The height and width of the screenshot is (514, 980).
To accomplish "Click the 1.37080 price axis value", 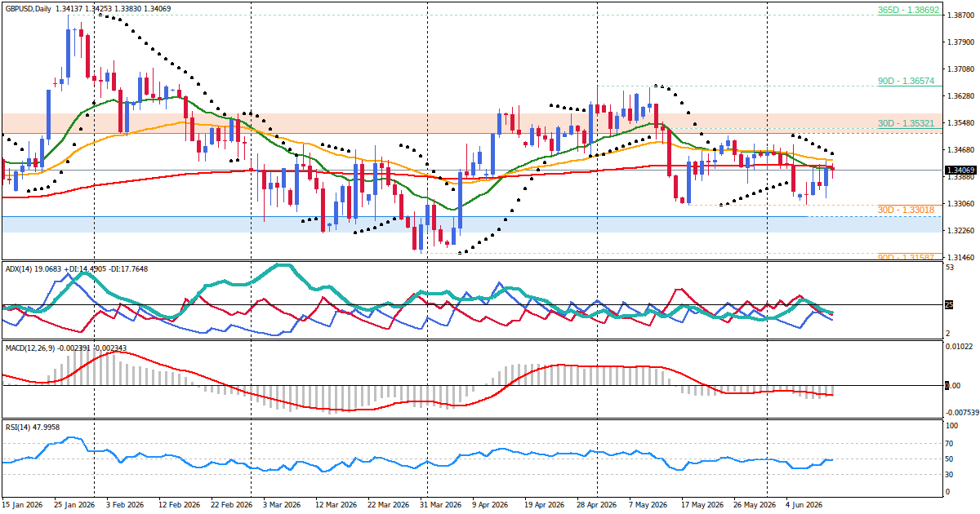I will 959,69.
